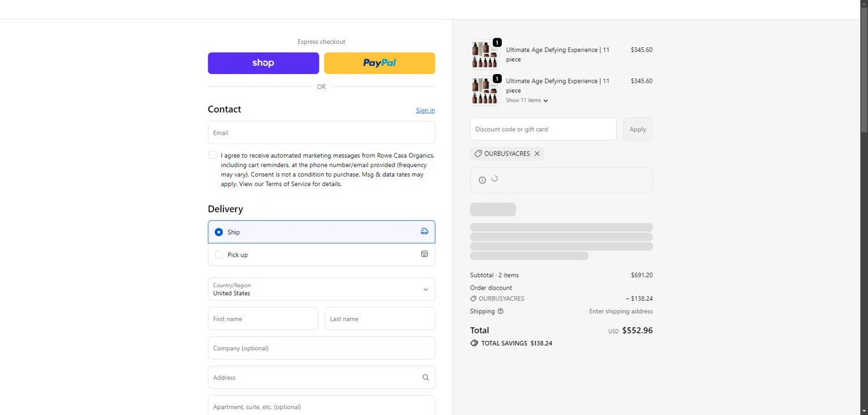Viewport: 868px width, 415px height.
Task: Select the Ship delivery option
Action: (x=219, y=232)
